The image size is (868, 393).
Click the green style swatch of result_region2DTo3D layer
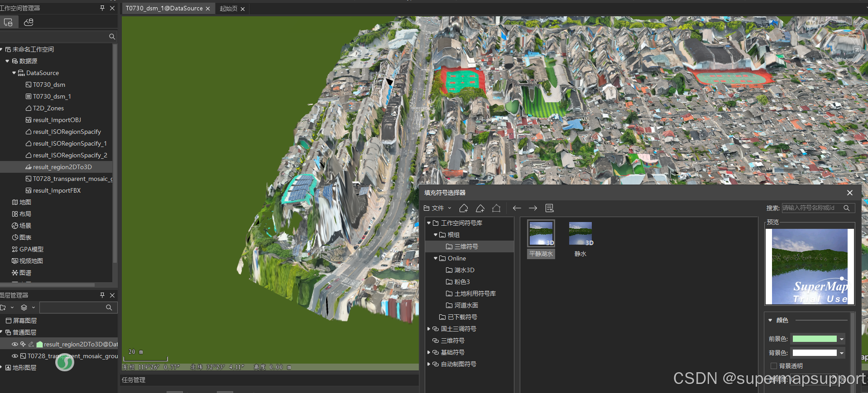pos(39,345)
